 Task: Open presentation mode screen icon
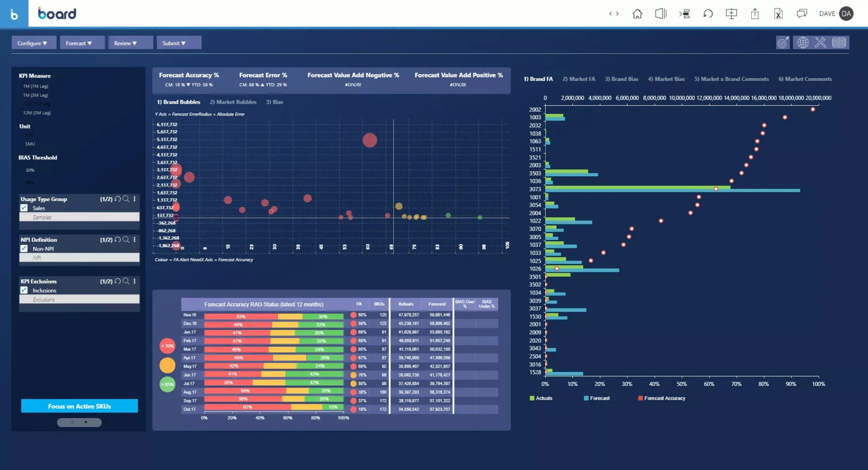coord(731,14)
